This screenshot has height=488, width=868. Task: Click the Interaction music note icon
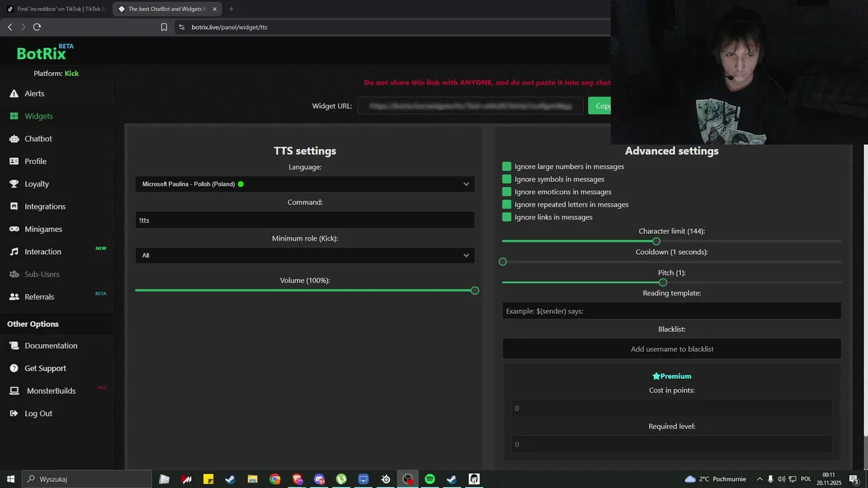[14, 251]
